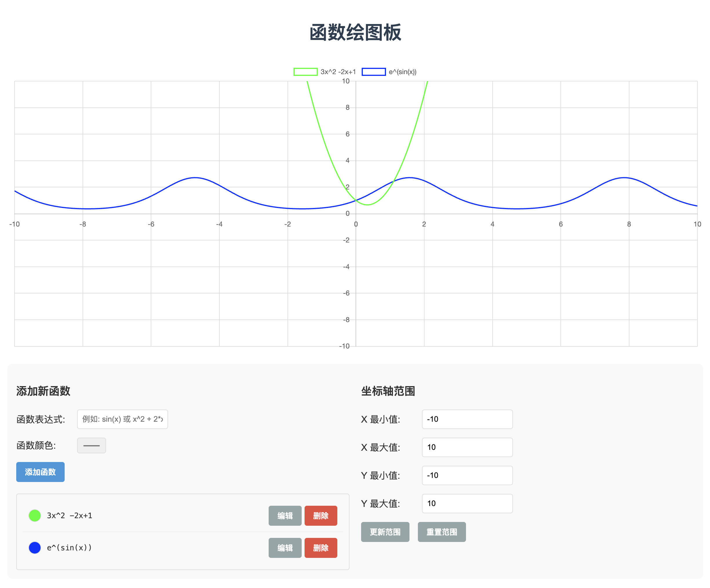Image resolution: width=710 pixels, height=588 pixels.
Task: Click the Y 最大值 label
Action: 381,503
